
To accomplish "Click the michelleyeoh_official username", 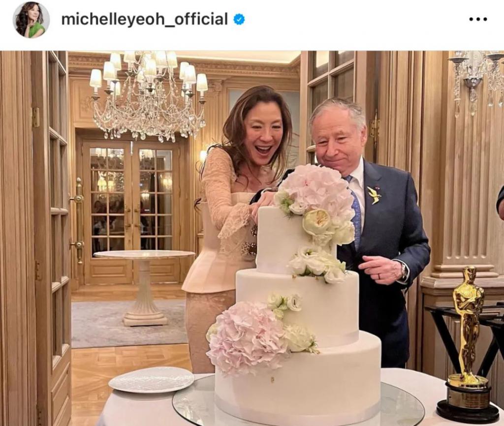I will click(144, 19).
